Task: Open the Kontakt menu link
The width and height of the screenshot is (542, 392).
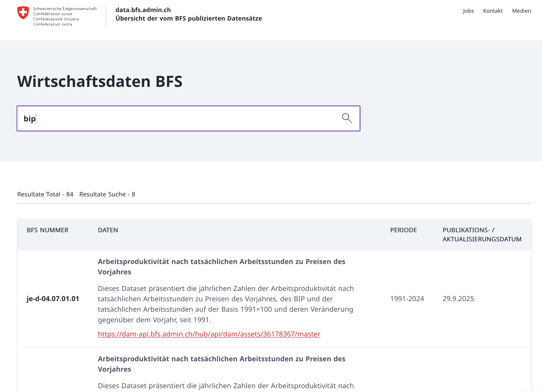Action: (x=493, y=11)
